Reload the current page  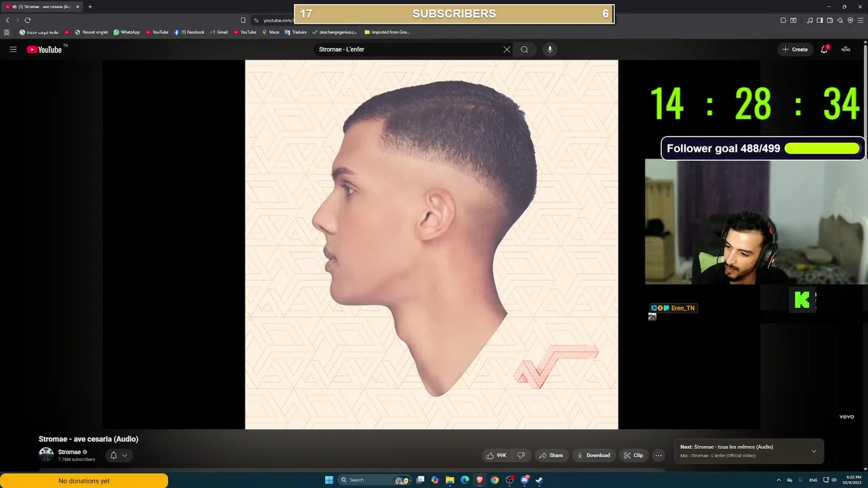tap(28, 20)
